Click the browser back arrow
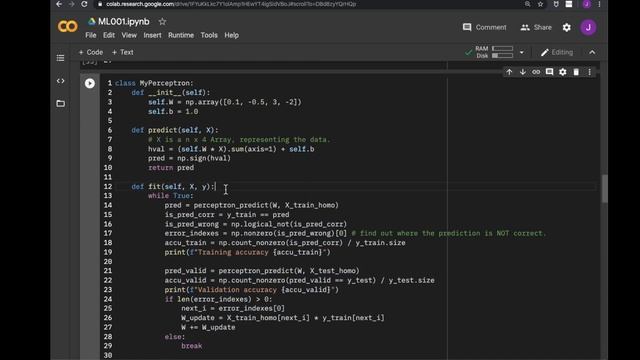Viewport: 640px width, 360px height. (59, 4)
